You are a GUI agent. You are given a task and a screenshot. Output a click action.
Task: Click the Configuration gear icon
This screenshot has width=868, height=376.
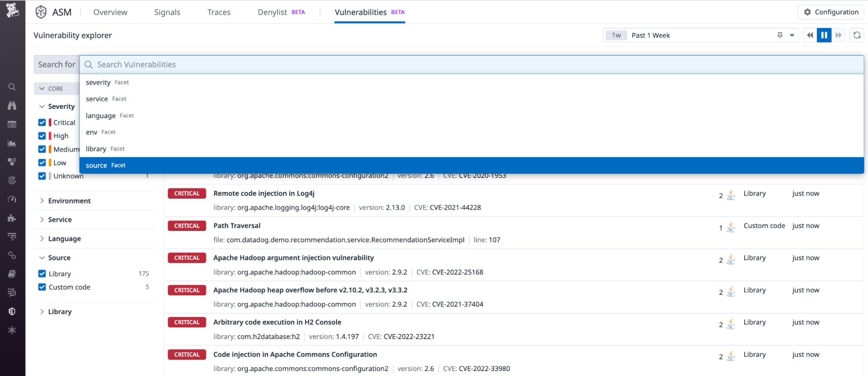pyautogui.click(x=807, y=12)
